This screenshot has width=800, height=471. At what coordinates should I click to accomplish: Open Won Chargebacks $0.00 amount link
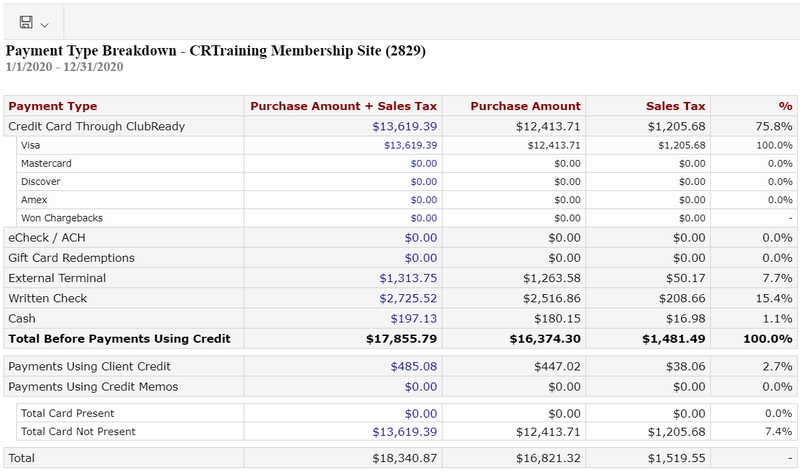pyautogui.click(x=424, y=218)
